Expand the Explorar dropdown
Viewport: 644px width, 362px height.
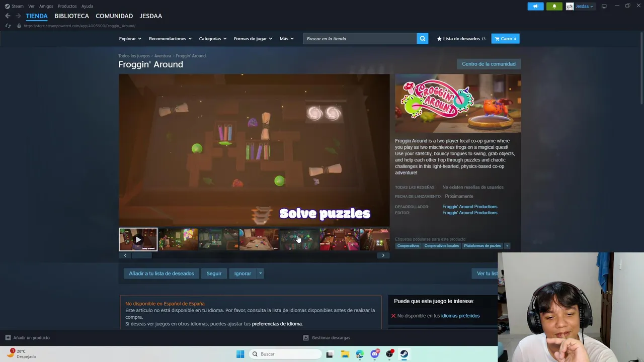(x=130, y=39)
